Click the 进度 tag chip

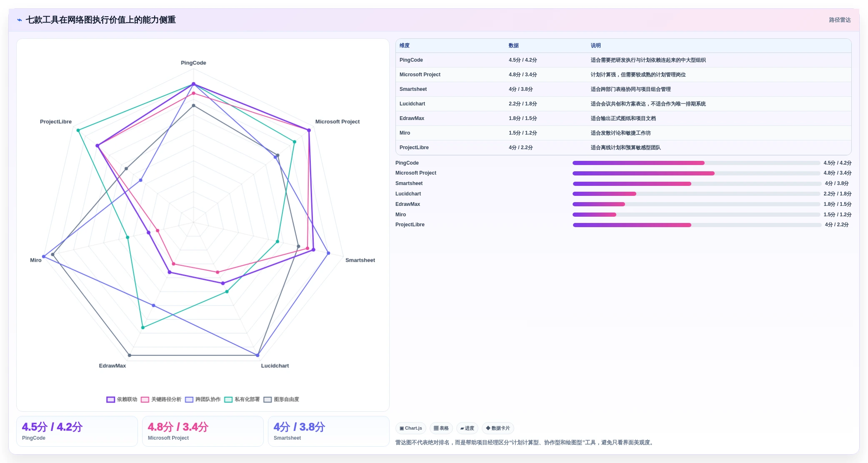point(467,428)
